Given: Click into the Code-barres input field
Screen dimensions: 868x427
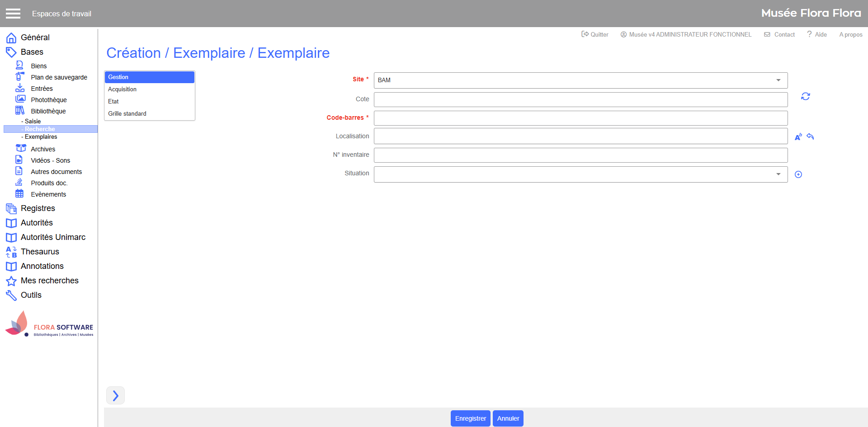Looking at the screenshot, I should (580, 118).
